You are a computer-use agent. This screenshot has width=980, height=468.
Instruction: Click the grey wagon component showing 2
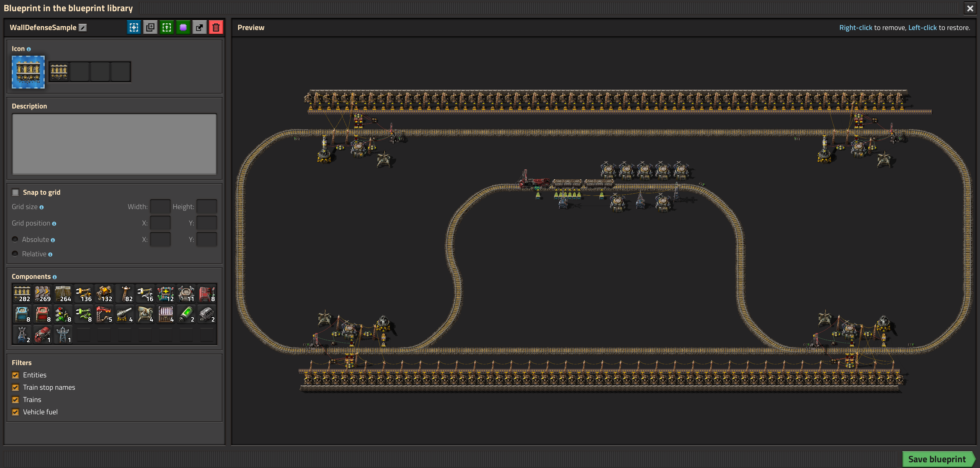pyautogui.click(x=207, y=315)
